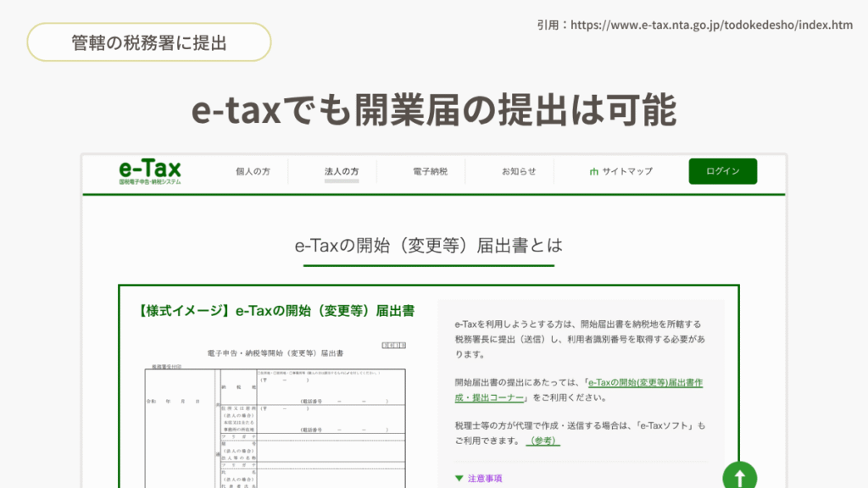Open the 電子納税 menu
This screenshot has width=868, height=488.
[430, 171]
